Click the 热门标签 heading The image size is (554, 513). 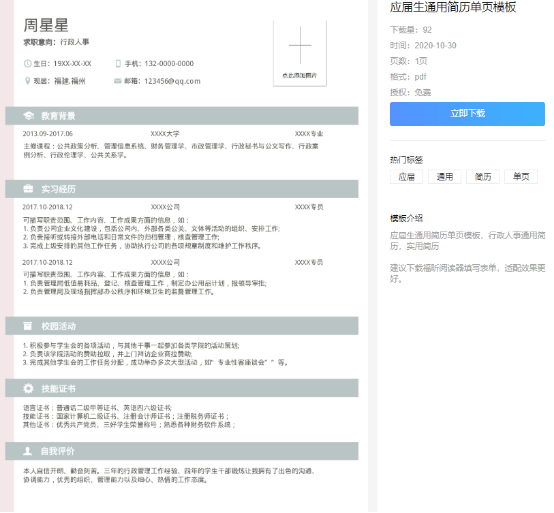pyautogui.click(x=406, y=160)
